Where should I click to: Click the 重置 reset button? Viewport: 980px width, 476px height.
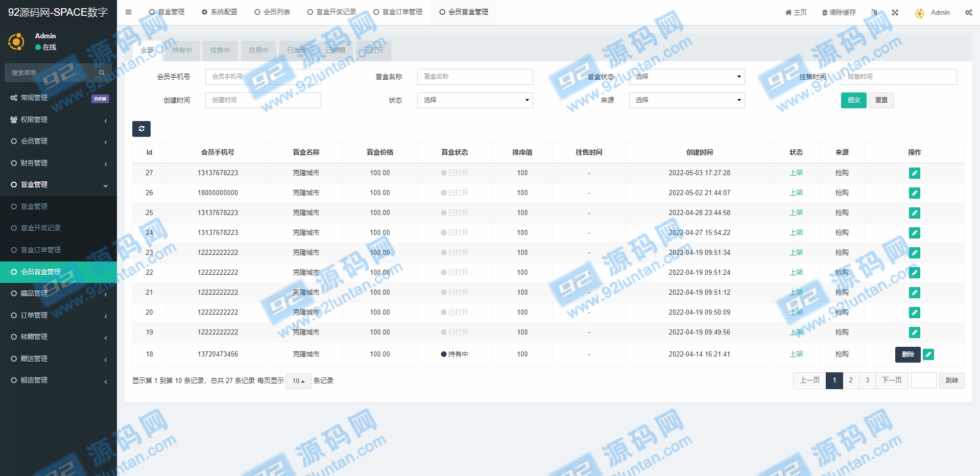coord(881,100)
